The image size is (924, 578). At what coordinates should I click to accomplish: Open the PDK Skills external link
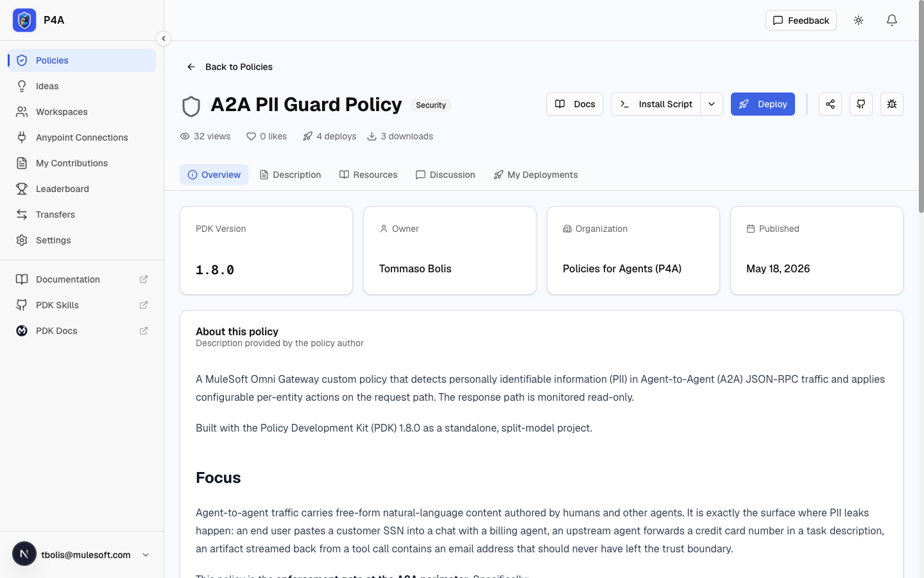click(82, 305)
